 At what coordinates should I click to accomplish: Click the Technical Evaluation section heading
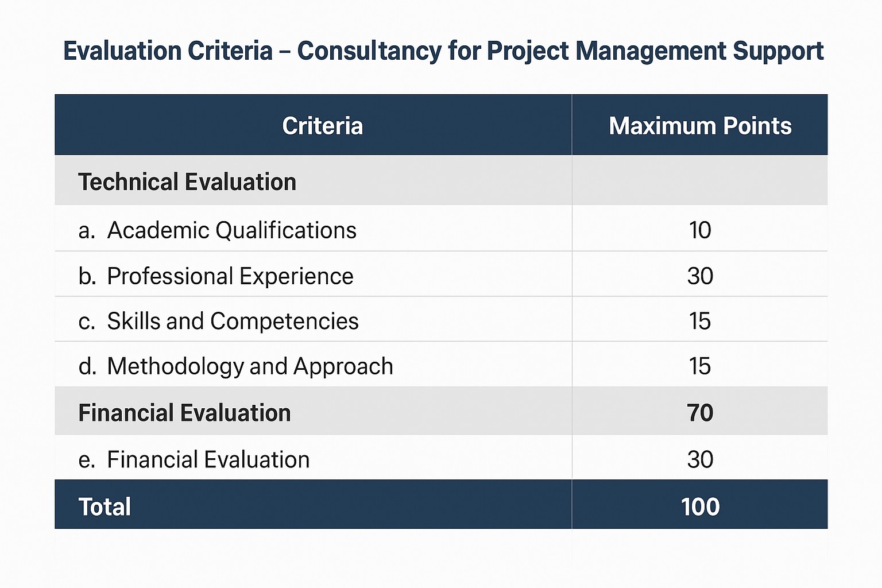(187, 182)
